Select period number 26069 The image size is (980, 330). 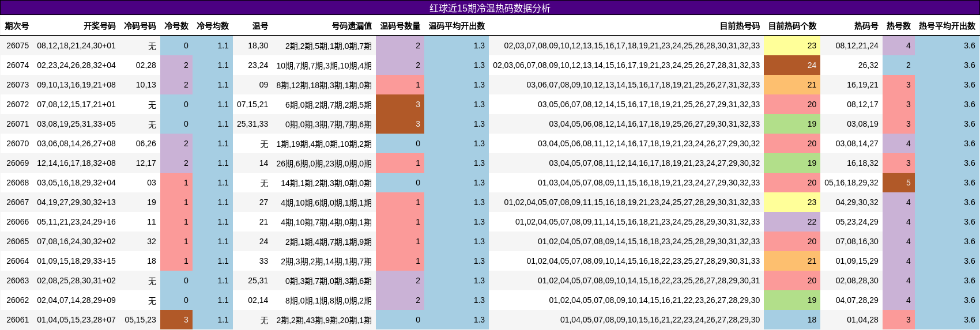click(x=17, y=163)
